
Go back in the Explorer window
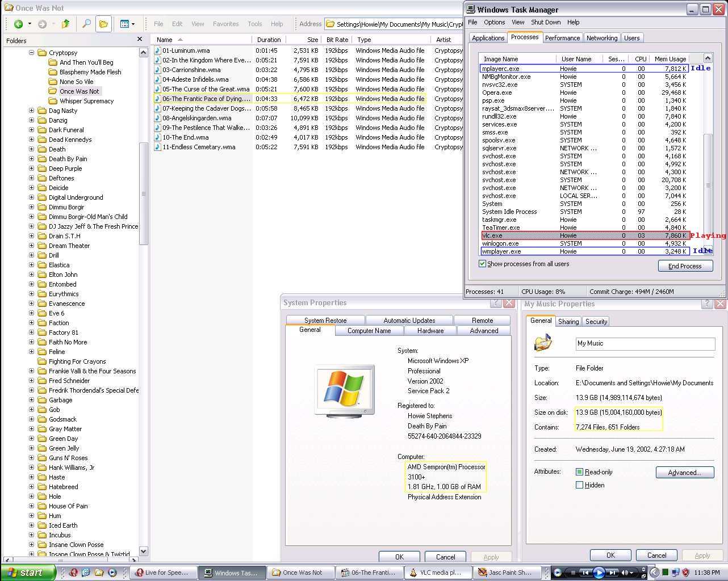[18, 24]
